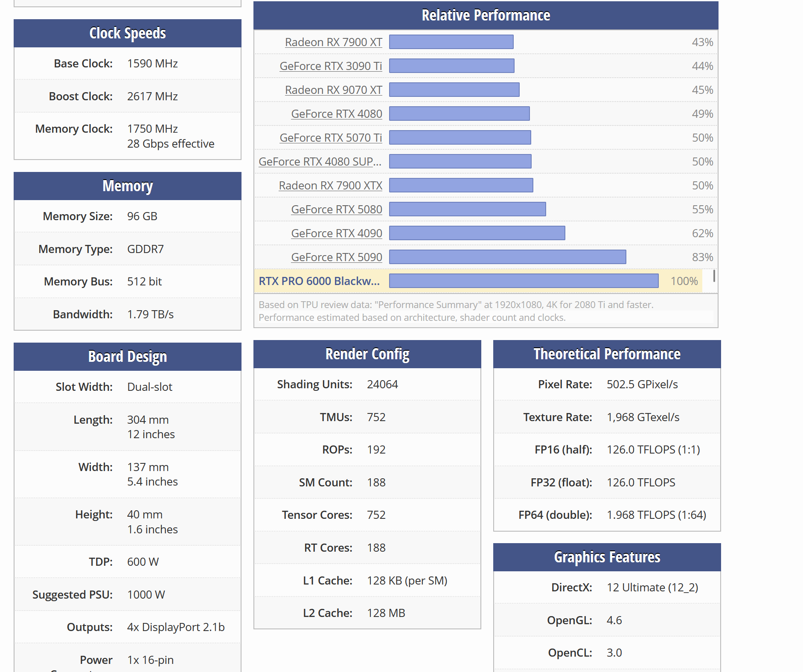
Task: Click the Theoretical Performance section header
Action: (x=607, y=354)
